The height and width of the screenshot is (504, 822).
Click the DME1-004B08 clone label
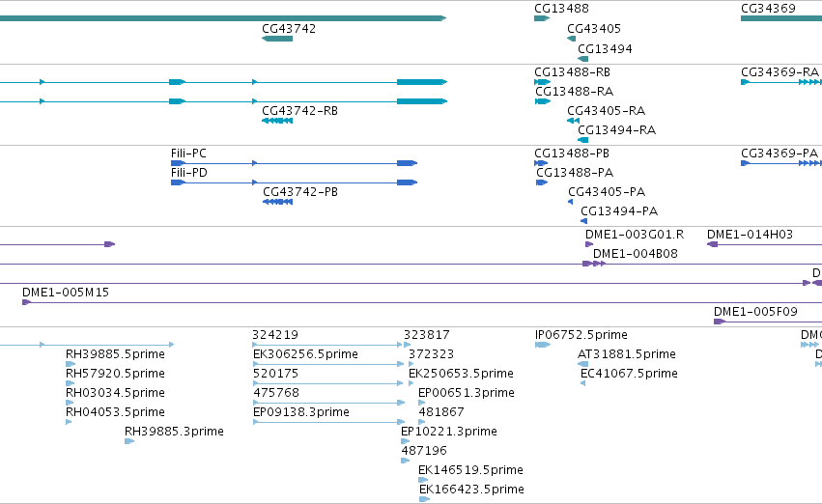635,254
